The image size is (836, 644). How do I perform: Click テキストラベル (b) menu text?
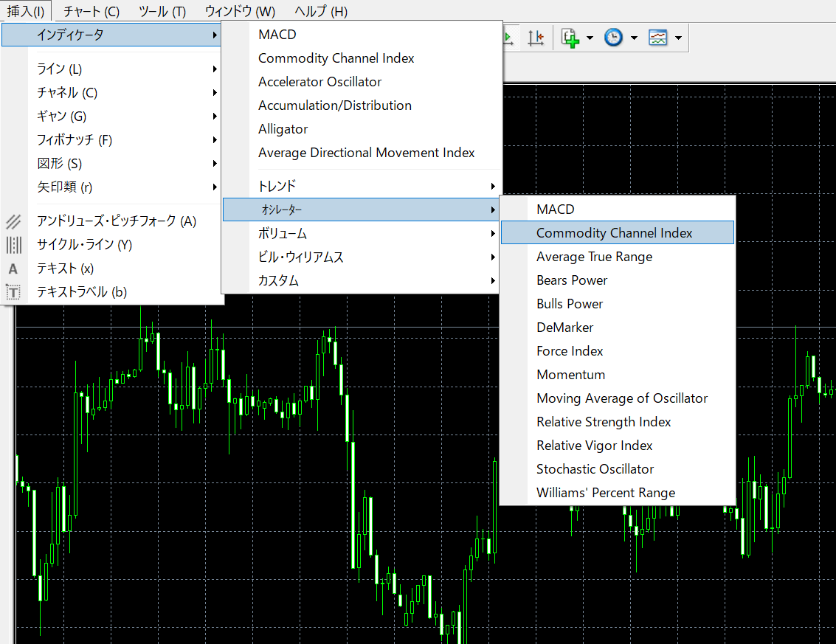pos(82,292)
